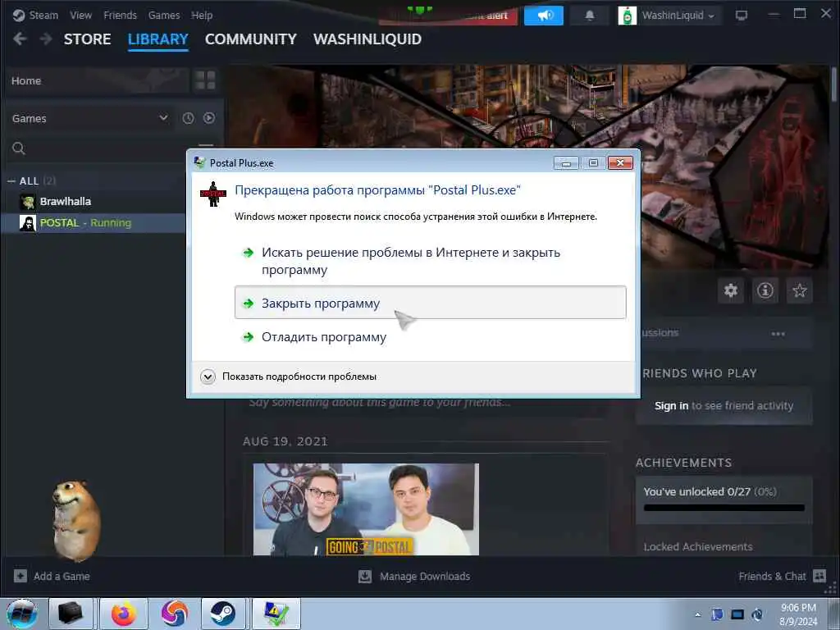Open Friends & Chat
Screen dimensions: 840x630
[782, 577]
